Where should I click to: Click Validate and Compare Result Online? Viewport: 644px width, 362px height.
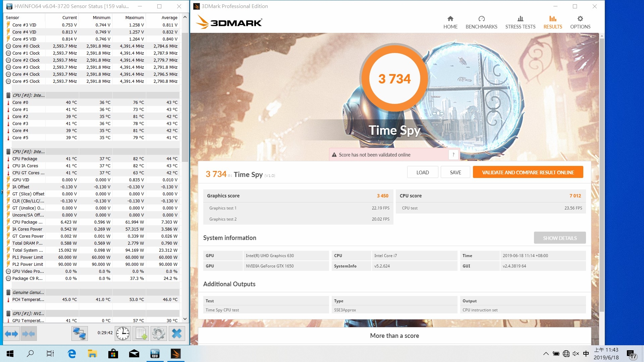coord(528,172)
